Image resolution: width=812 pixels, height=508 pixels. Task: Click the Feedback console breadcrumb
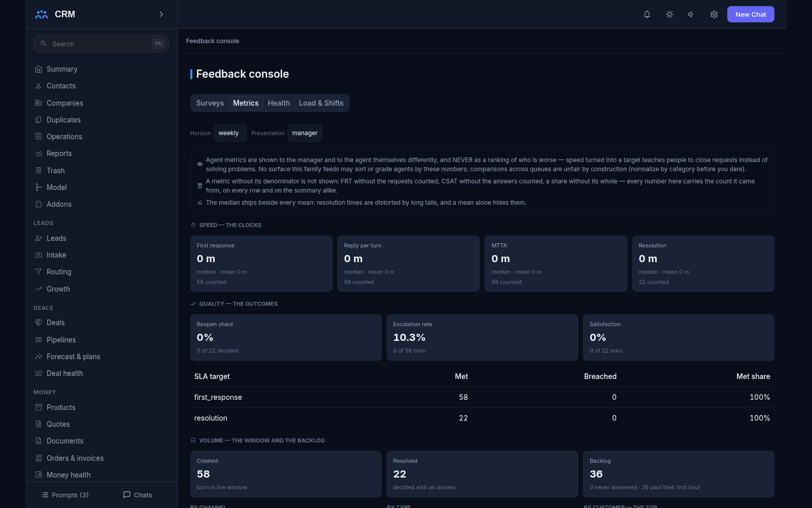coord(213,41)
